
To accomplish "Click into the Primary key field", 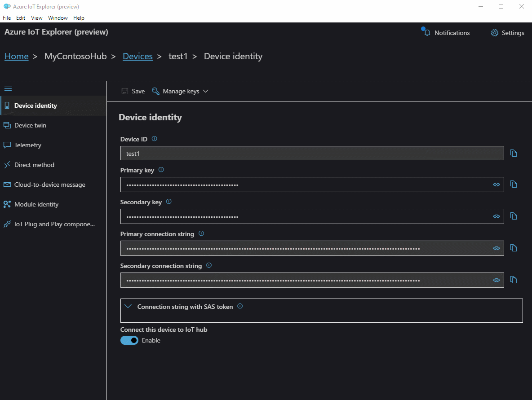I will tap(312, 185).
